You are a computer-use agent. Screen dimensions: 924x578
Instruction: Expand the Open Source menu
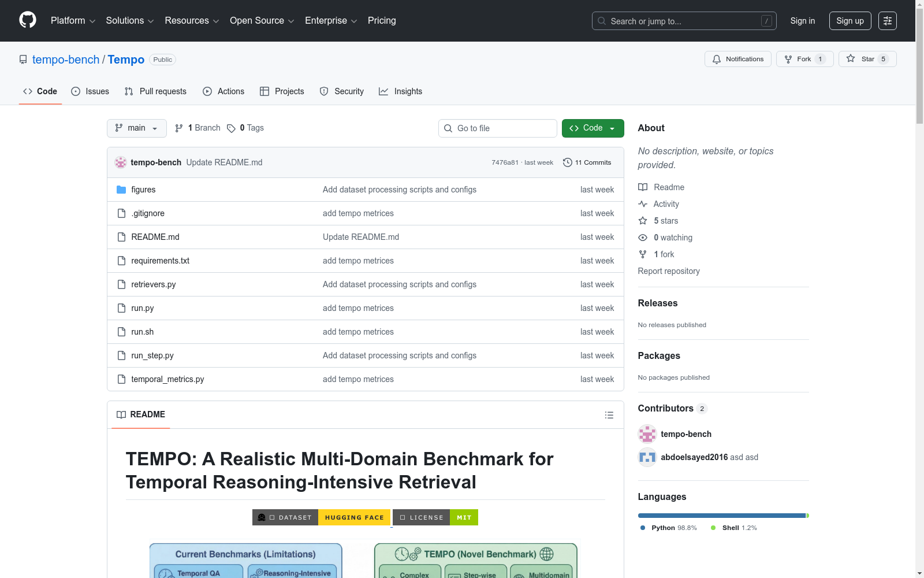click(x=262, y=21)
